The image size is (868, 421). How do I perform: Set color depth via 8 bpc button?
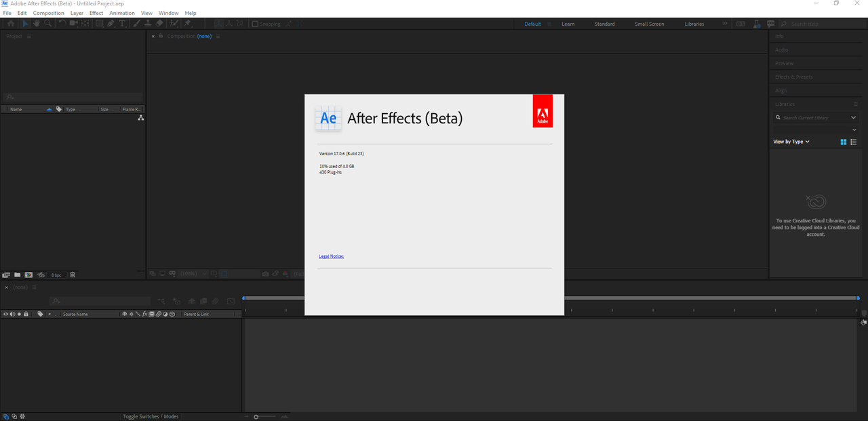click(56, 275)
